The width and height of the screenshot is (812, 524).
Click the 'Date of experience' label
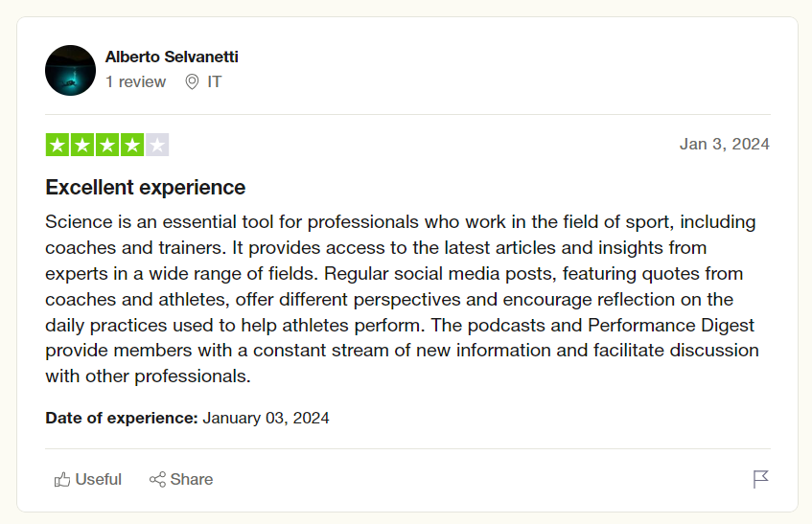click(122, 418)
